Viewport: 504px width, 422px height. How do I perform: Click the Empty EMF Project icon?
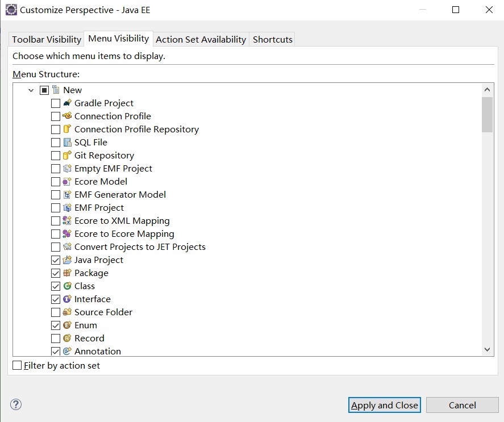tap(67, 168)
